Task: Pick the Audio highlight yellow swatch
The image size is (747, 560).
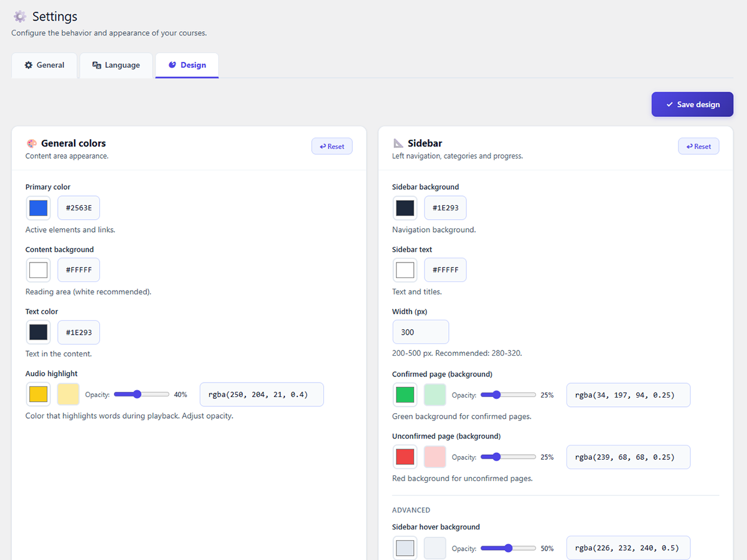Action: click(x=39, y=394)
